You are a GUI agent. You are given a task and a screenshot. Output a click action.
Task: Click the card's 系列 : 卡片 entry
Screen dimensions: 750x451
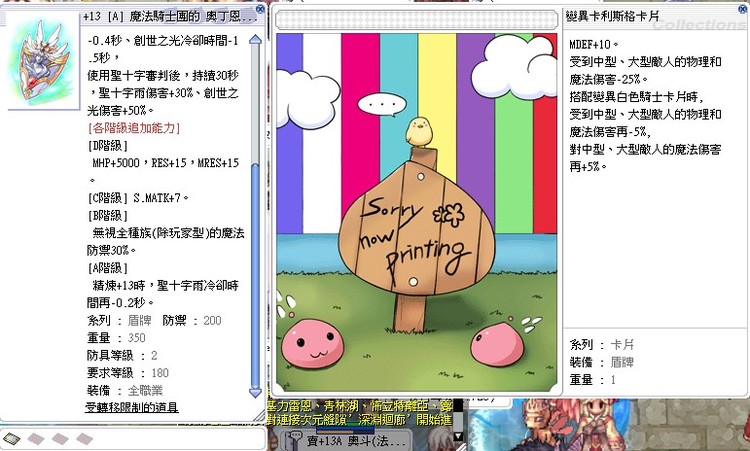[602, 344]
